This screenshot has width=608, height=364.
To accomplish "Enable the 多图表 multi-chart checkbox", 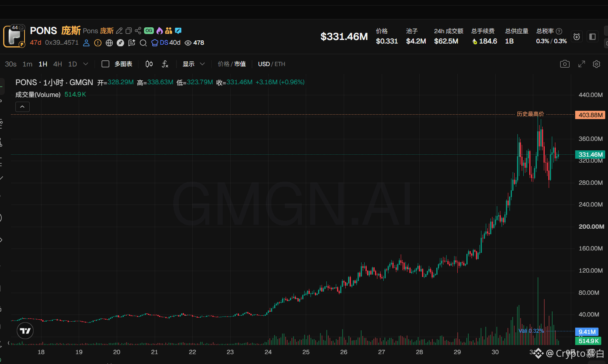I will [105, 64].
